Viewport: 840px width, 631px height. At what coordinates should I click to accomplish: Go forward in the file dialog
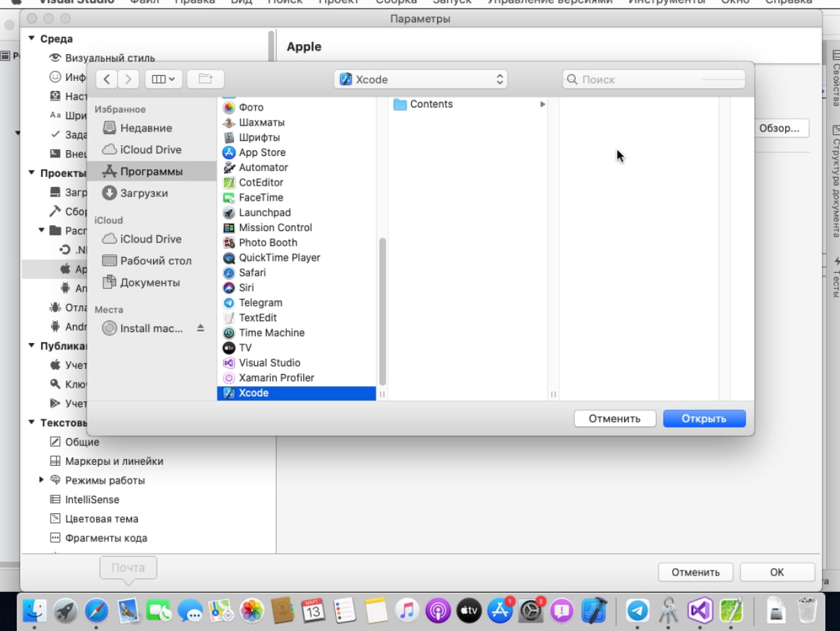[x=128, y=79]
